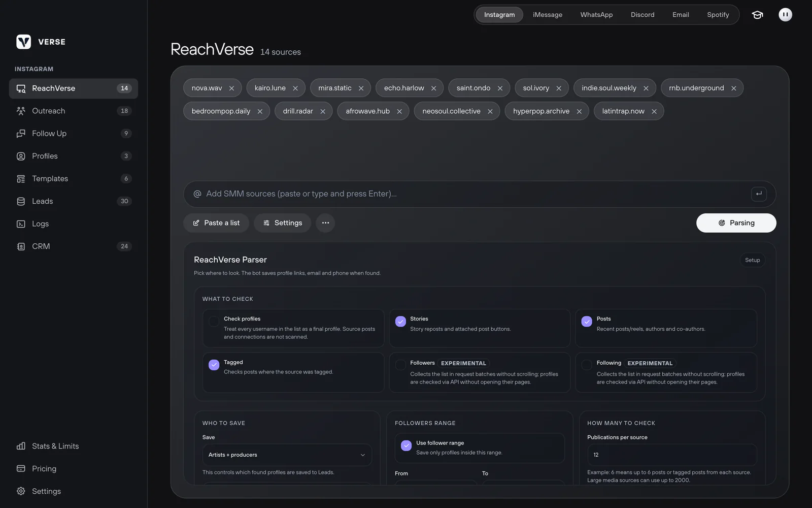This screenshot has width=812, height=508.
Task: Open Profiles in the sidebar
Action: tap(74, 156)
